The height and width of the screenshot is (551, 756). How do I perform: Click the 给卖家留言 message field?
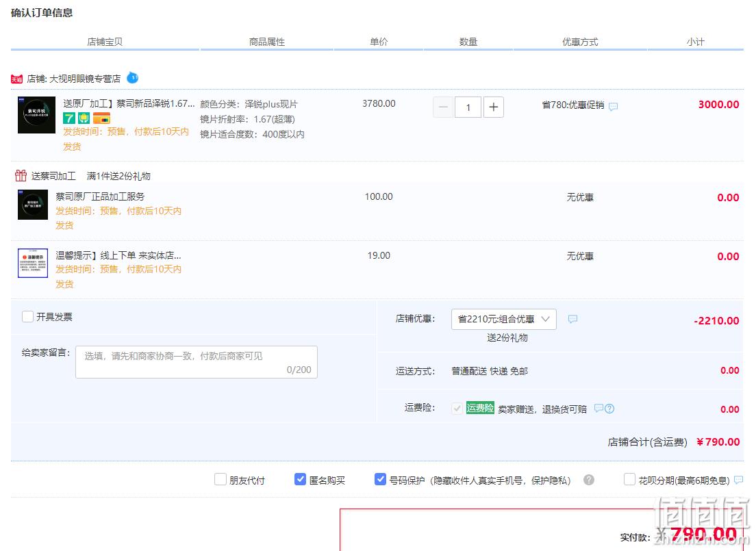coord(197,362)
